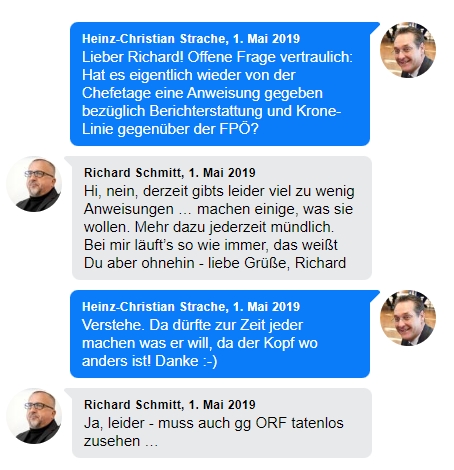
Task: Click sender header in the 'Ja, leider' bubble
Action: coord(170,405)
